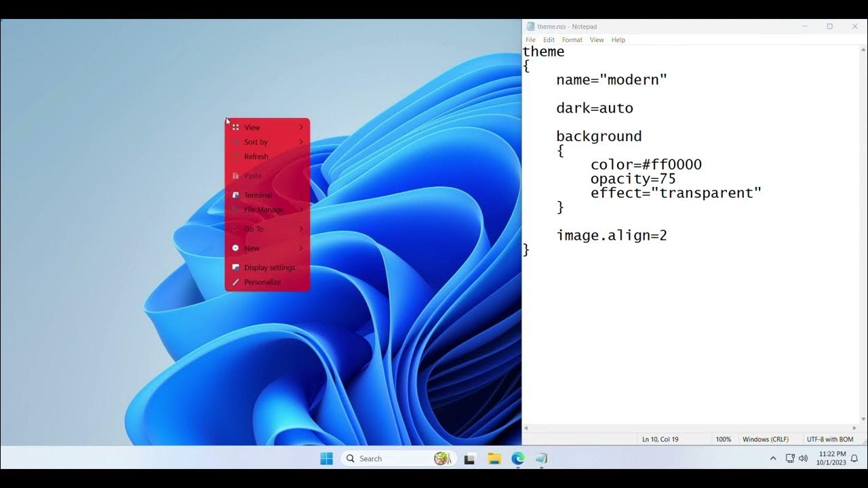This screenshot has height=488, width=868.
Task: Open the Windows Start menu
Action: pyautogui.click(x=326, y=459)
